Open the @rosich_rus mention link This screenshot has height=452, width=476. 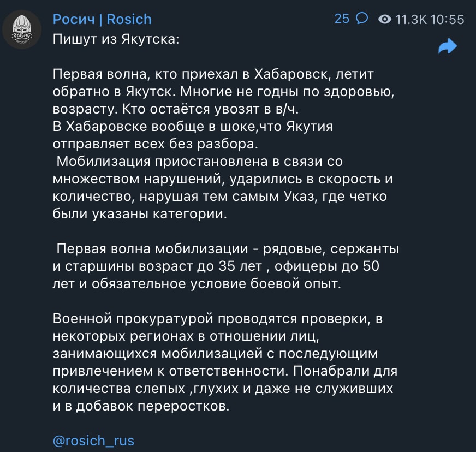tap(93, 441)
